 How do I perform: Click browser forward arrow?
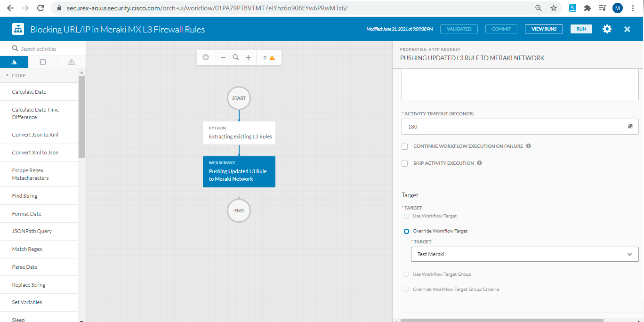click(25, 8)
